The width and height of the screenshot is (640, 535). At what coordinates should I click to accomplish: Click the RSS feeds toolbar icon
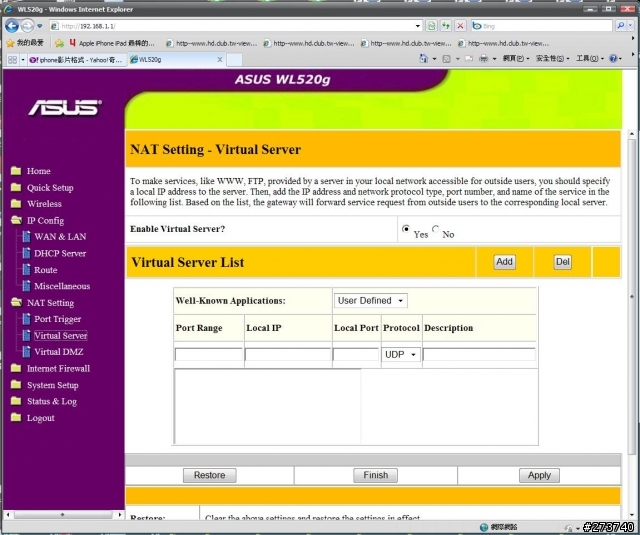click(447, 59)
